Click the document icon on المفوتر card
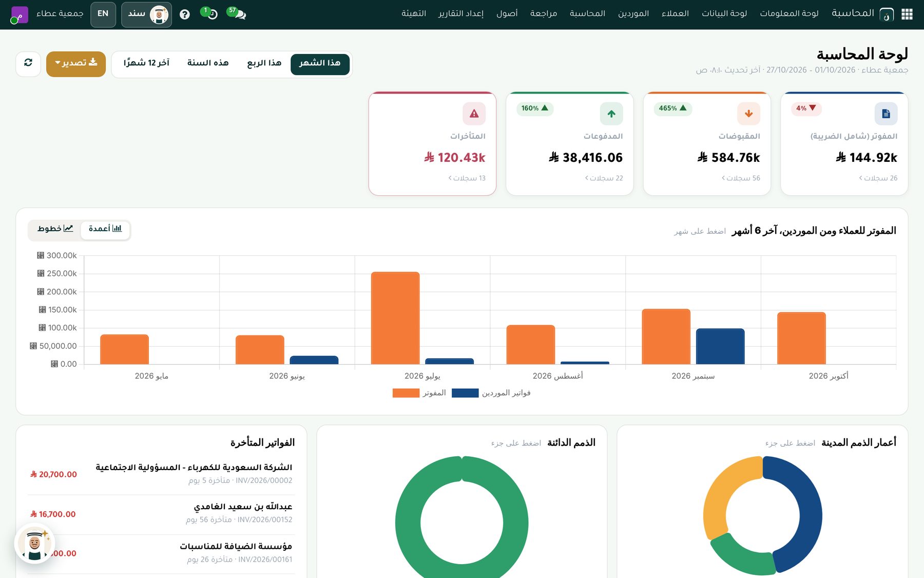 click(886, 114)
